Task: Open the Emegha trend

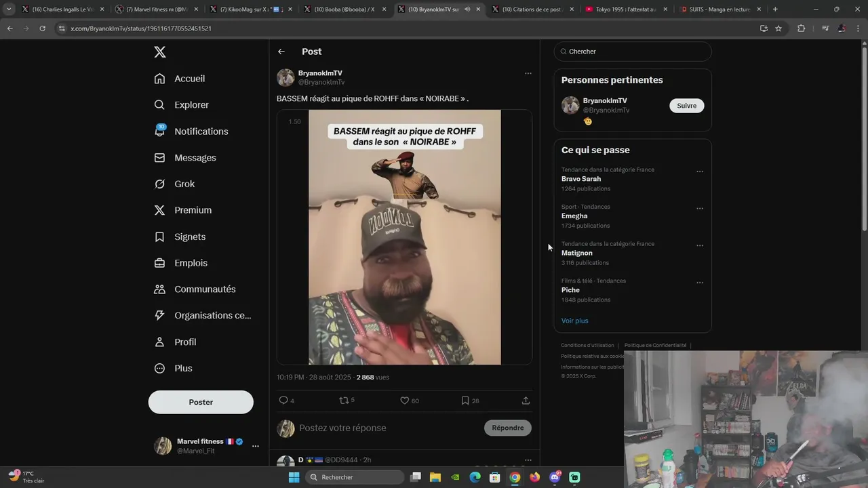Action: click(574, 216)
